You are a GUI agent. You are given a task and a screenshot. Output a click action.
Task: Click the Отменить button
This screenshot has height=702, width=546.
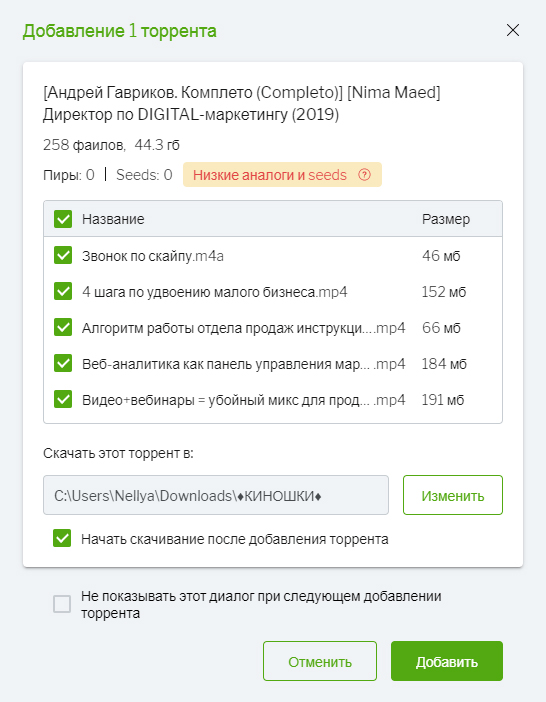pyautogui.click(x=320, y=661)
